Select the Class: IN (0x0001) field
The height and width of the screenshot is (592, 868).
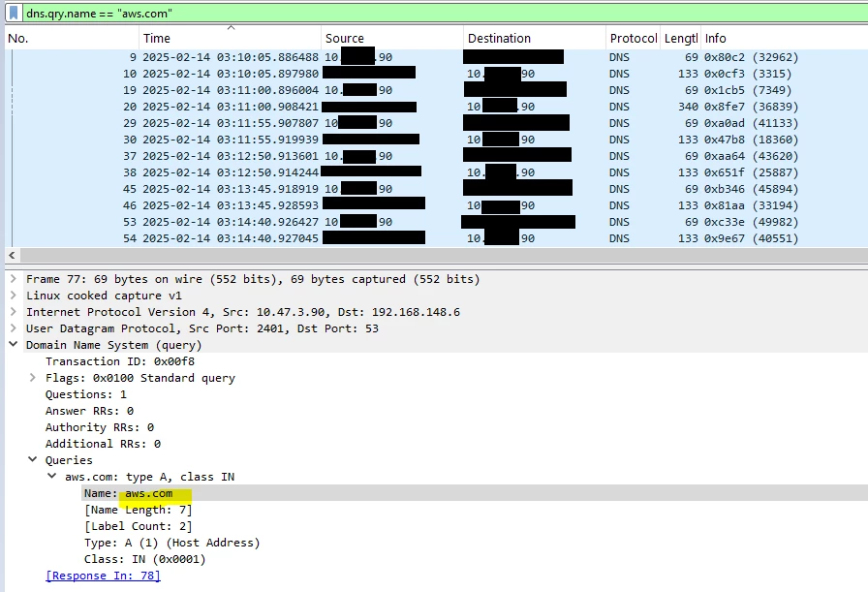pyautogui.click(x=145, y=559)
